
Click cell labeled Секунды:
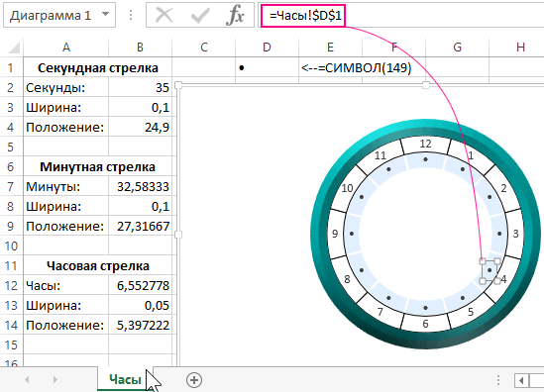66,88
